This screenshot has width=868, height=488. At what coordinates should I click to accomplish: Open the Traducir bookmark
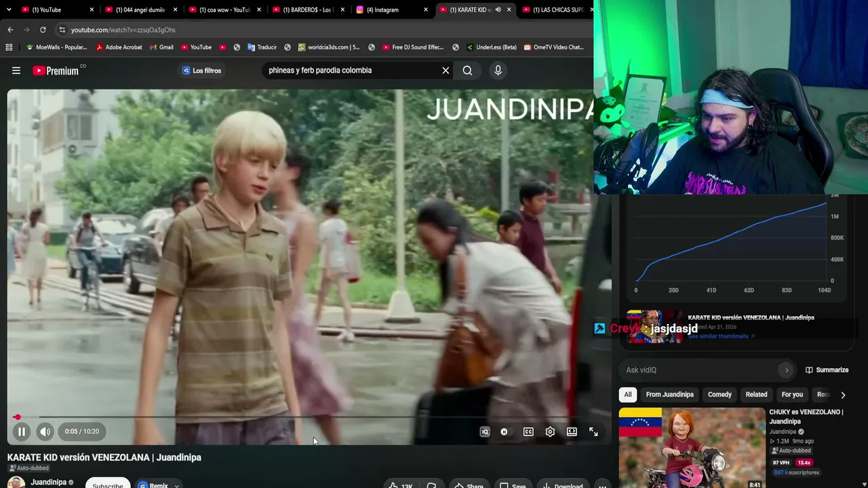coord(262,47)
